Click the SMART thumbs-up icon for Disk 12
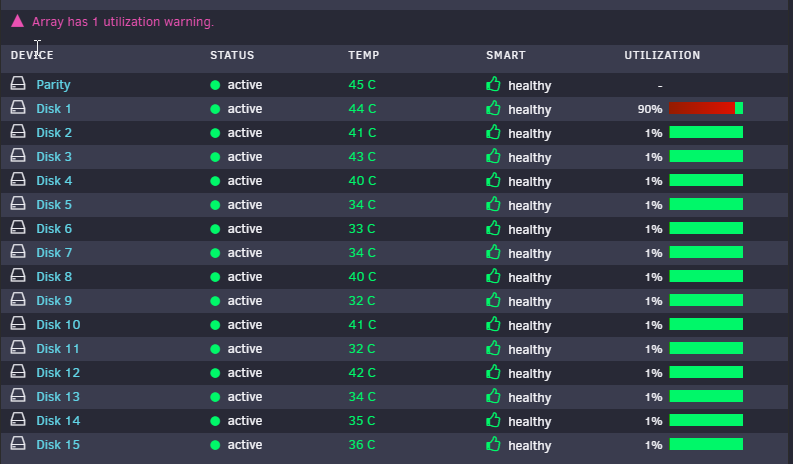This screenshot has width=793, height=464. pos(493,372)
